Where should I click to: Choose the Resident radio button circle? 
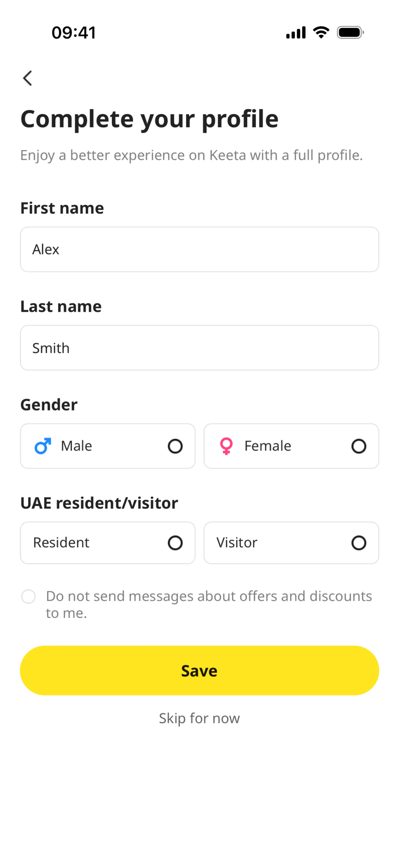pos(175,543)
